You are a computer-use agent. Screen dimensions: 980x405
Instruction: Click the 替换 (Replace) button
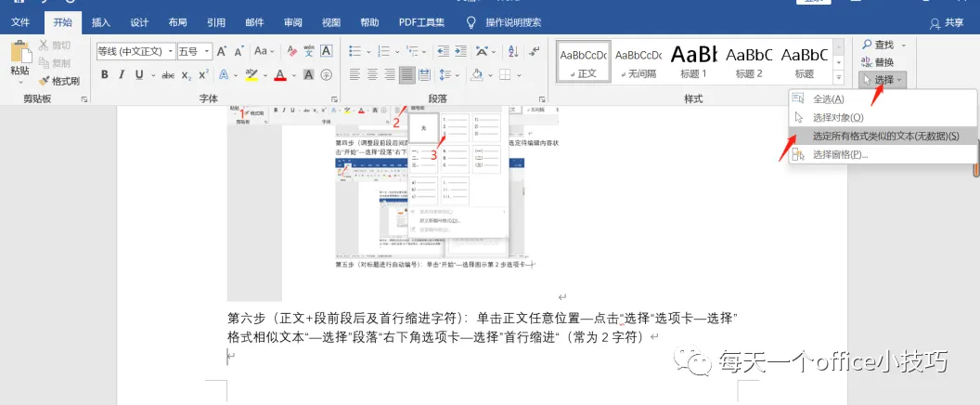878,62
